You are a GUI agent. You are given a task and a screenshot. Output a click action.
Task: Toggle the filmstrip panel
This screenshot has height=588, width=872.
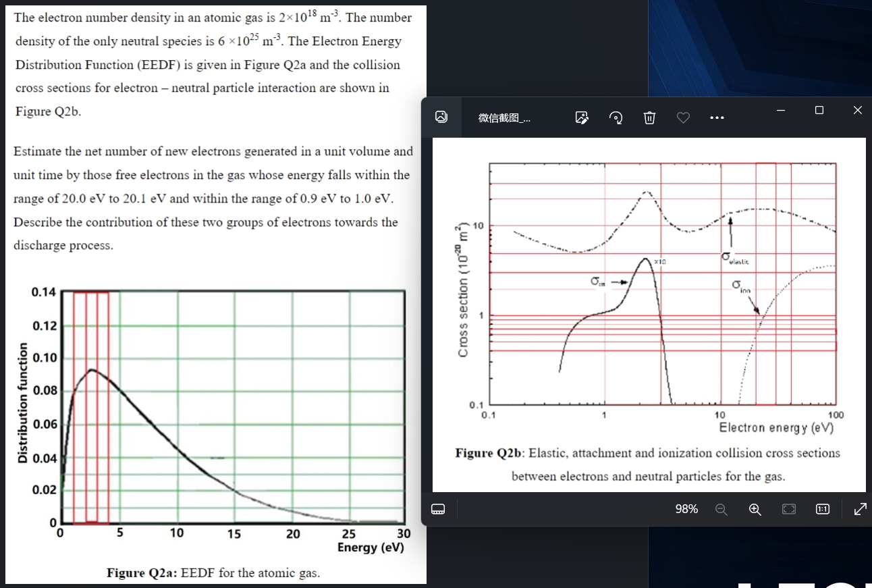[438, 509]
